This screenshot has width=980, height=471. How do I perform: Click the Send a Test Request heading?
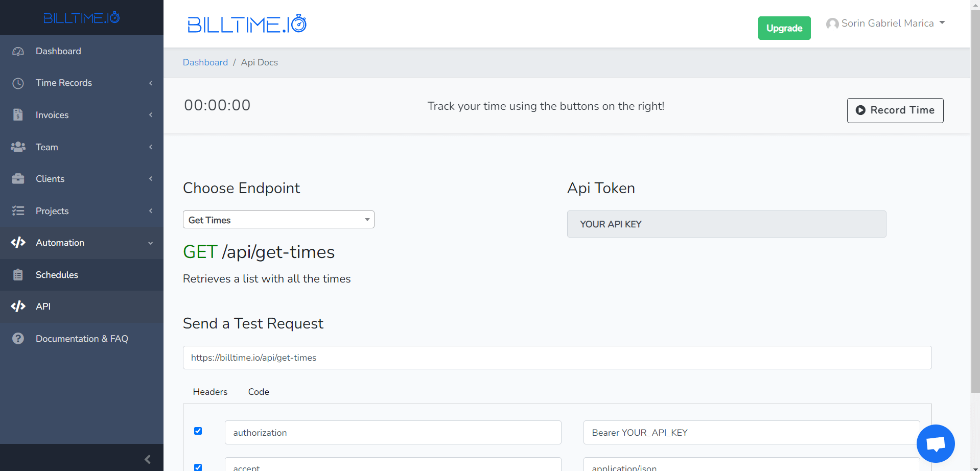[253, 323]
